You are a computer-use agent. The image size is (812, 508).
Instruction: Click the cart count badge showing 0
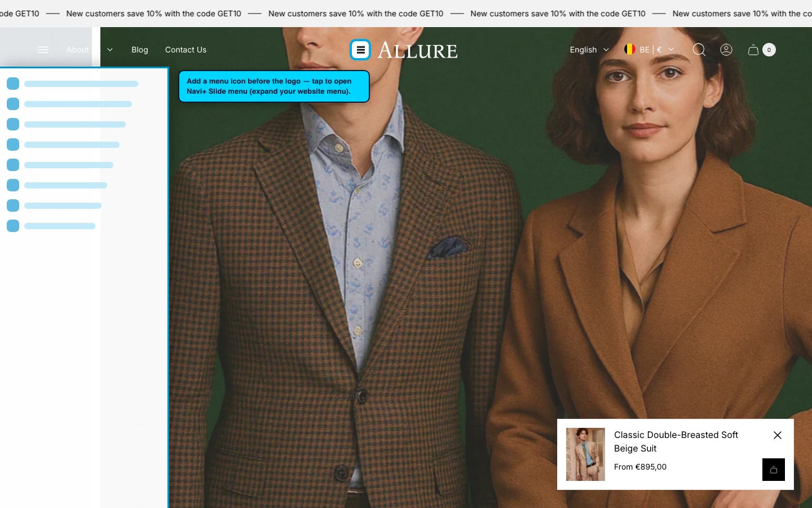769,50
